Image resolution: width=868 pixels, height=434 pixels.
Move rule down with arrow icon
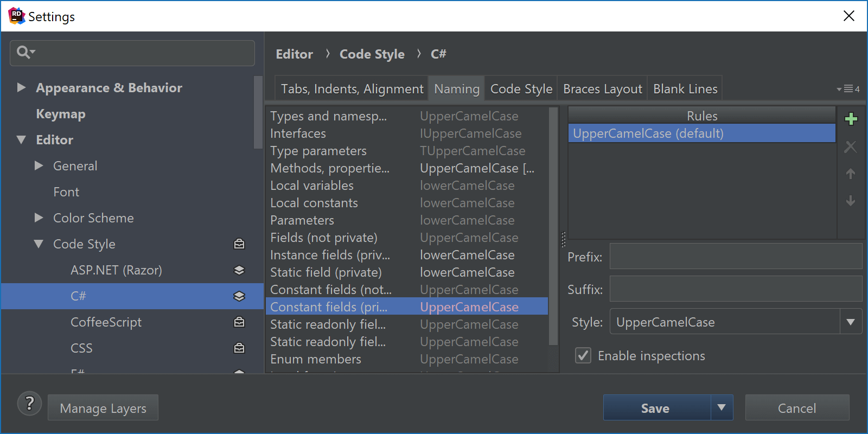pyautogui.click(x=851, y=201)
